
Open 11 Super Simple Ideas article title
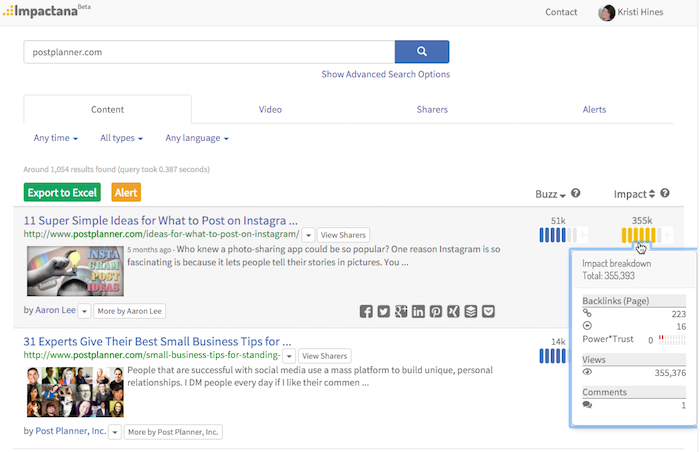pos(161,221)
